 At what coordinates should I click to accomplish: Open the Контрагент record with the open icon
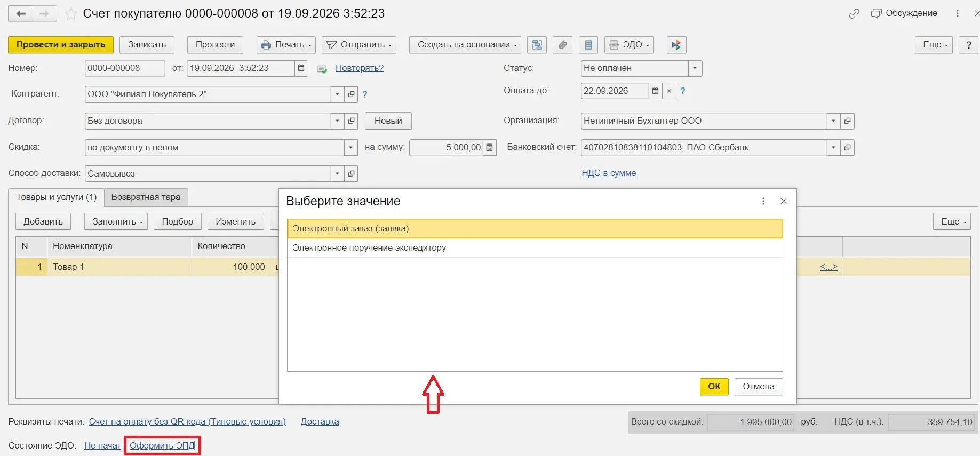[x=351, y=94]
